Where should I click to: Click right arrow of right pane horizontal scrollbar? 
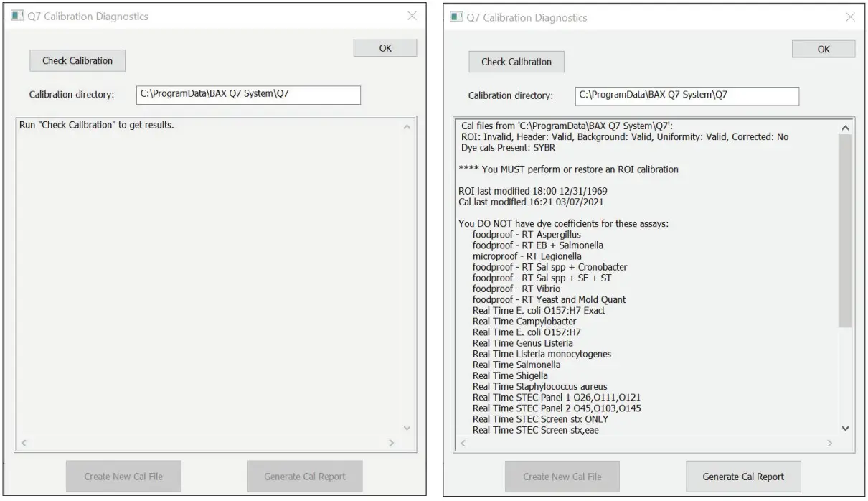coord(830,444)
